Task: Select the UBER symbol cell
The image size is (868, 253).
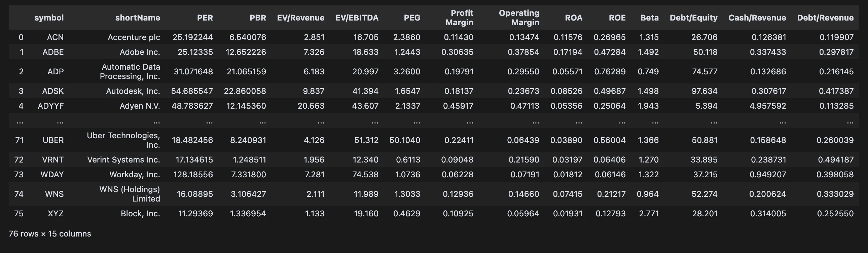Action: (53, 141)
